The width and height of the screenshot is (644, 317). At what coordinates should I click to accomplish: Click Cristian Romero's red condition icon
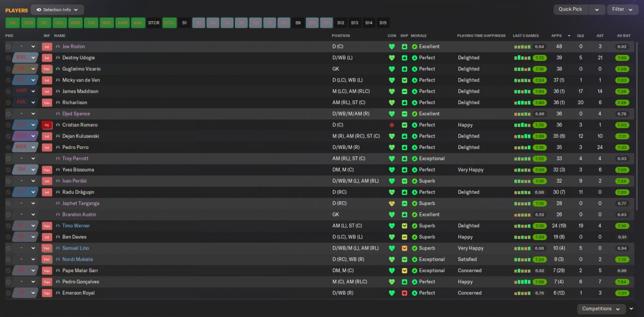392,125
